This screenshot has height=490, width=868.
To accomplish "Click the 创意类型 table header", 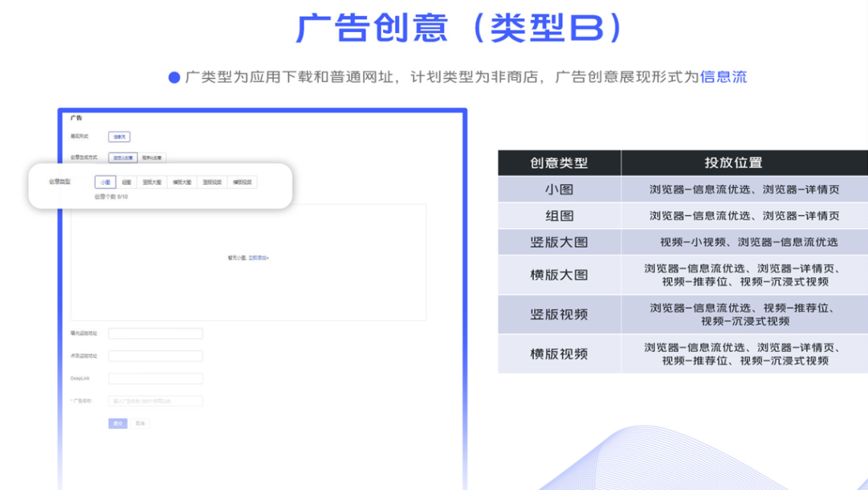I will click(559, 163).
